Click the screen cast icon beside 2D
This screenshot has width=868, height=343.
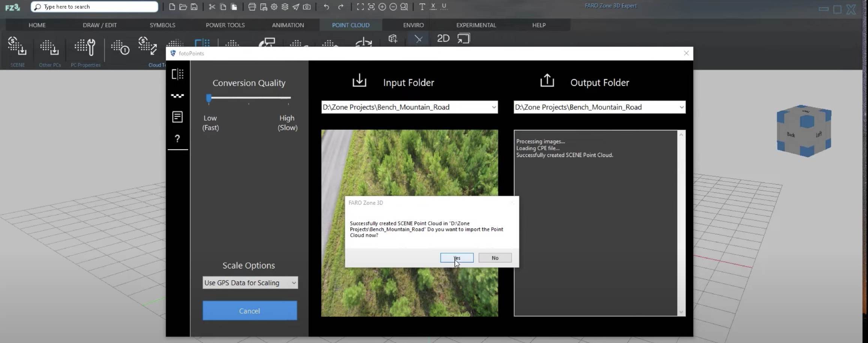click(x=464, y=38)
